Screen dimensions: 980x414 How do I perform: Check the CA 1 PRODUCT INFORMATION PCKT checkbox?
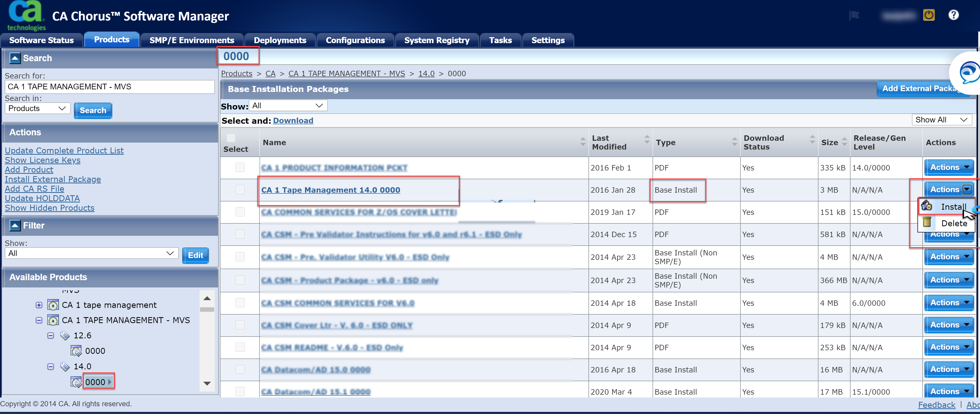click(x=240, y=167)
